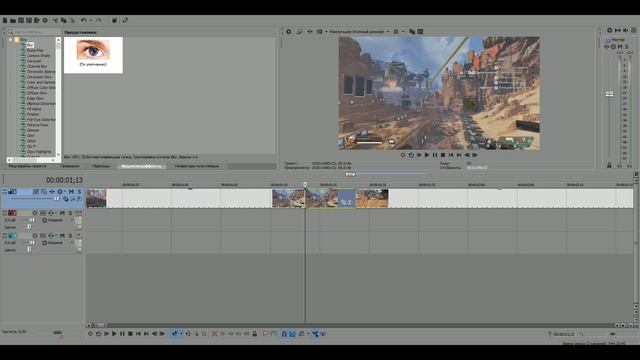The image size is (640, 360).
Task: Insert a marker from the bottom toolbar
Action: coord(265,334)
